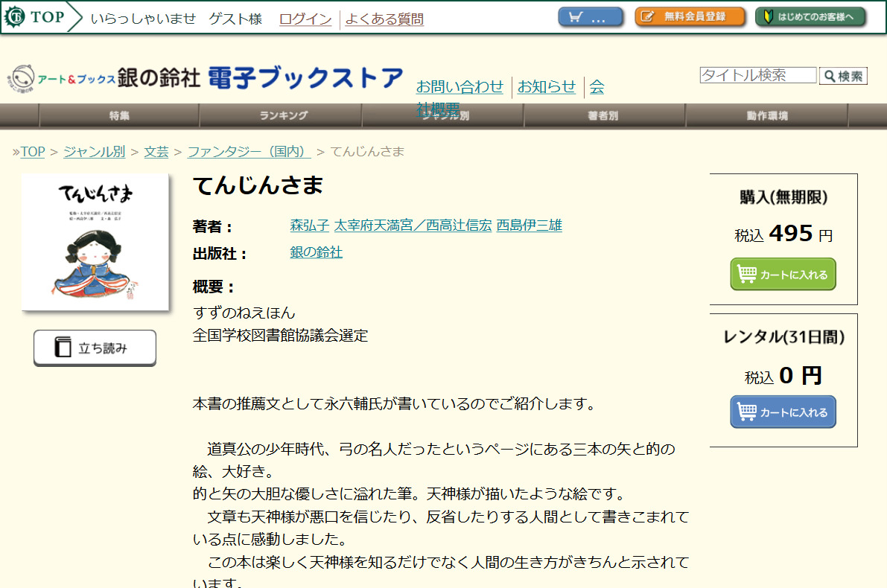Go to ジャンル別 in the breadcrumb

click(x=95, y=152)
